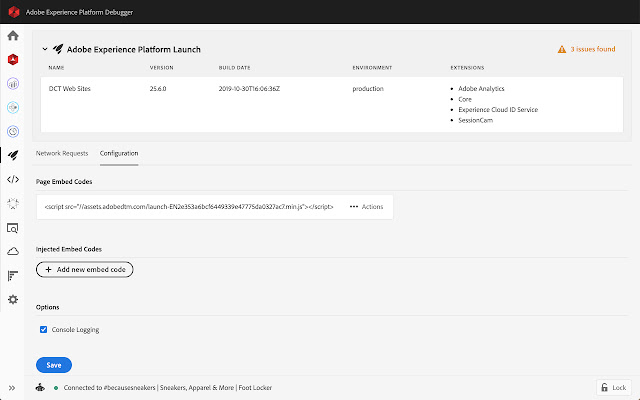Expand the sidebar with double-chevron arrows
640x400 pixels.
click(x=13, y=387)
